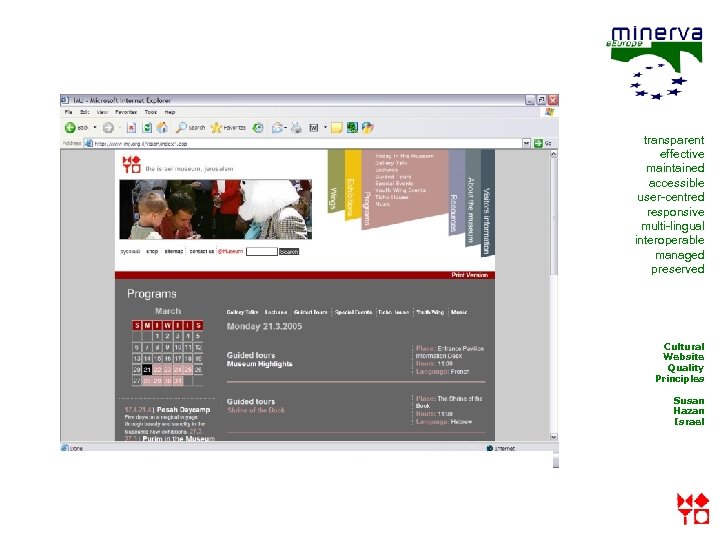Click the Mail envelope icon
Viewport: 720px width, 540px height.
coord(277,128)
